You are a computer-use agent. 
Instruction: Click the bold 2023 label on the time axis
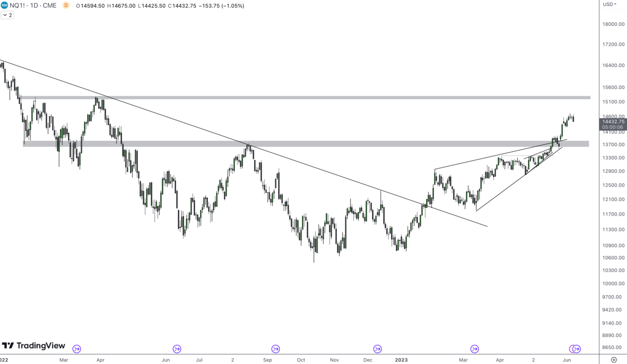[x=401, y=360]
